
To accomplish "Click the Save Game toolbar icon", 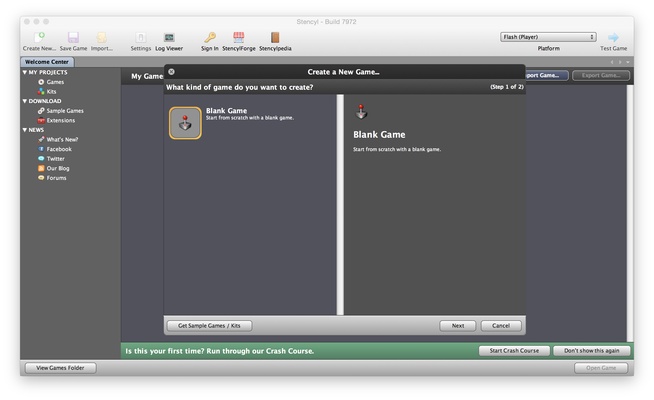I will (x=73, y=38).
